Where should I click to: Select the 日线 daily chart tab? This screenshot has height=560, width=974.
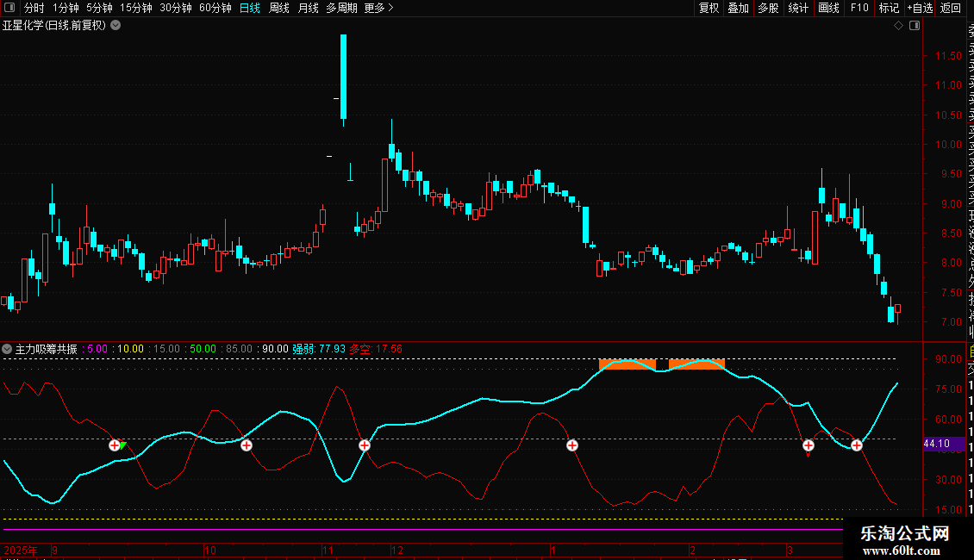(250, 8)
